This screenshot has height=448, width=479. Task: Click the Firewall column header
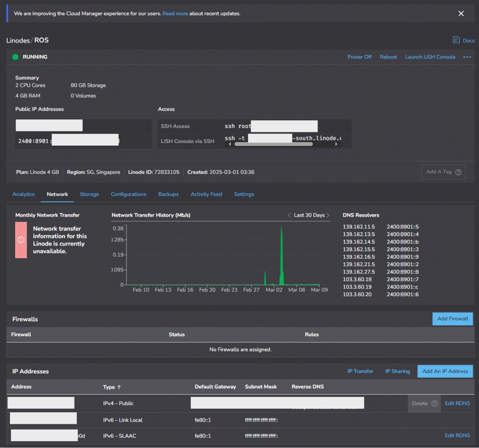[x=21, y=334]
